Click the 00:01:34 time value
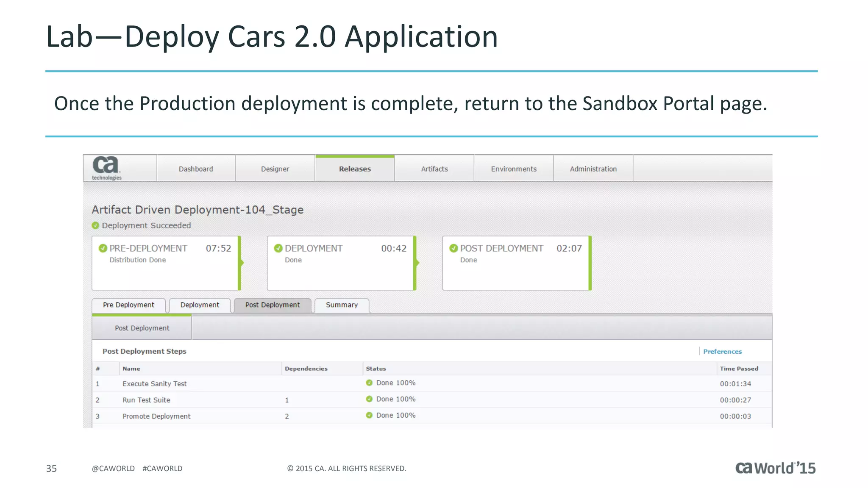The image size is (868, 488). (x=735, y=384)
